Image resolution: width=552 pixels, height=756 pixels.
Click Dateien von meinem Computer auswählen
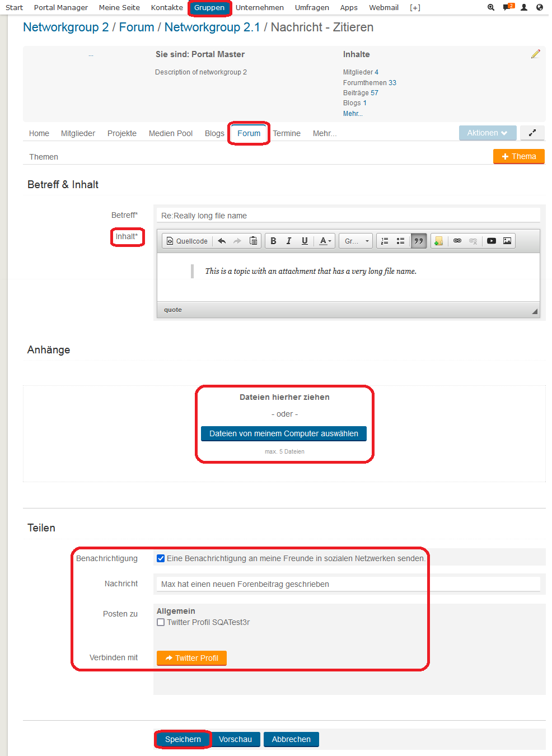(x=284, y=433)
